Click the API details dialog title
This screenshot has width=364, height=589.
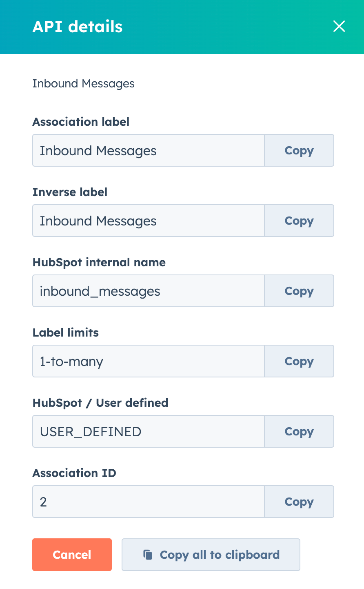tap(78, 26)
